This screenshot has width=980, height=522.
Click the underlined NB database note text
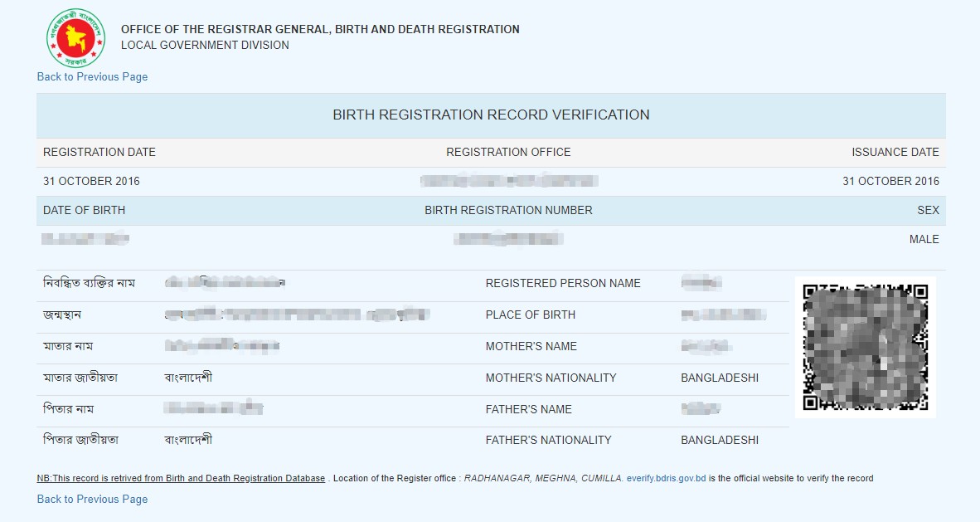[182, 478]
